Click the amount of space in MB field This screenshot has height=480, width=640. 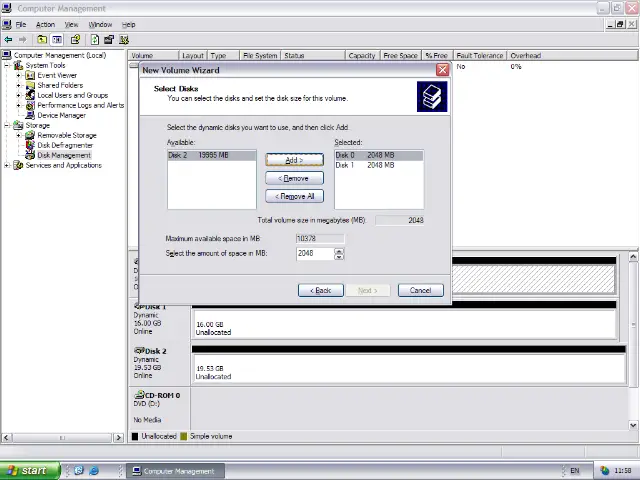coord(314,253)
